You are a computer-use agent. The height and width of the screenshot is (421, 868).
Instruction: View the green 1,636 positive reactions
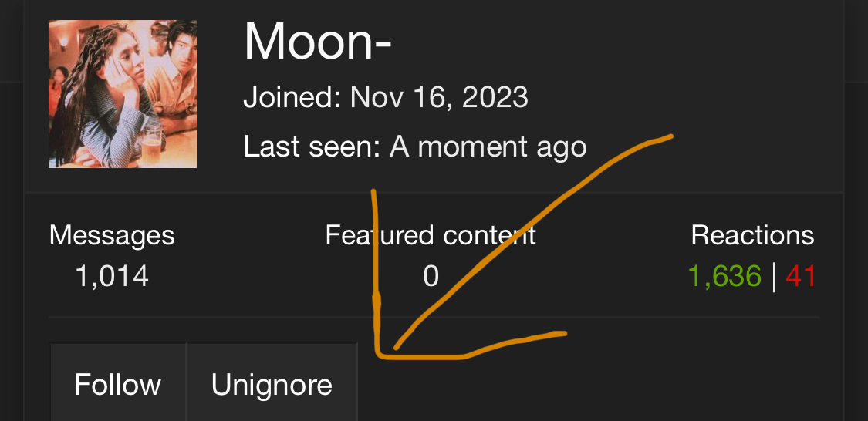724,276
